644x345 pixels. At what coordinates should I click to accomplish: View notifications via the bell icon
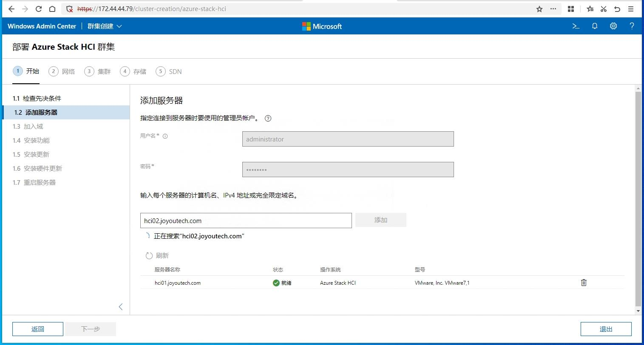pyautogui.click(x=595, y=26)
